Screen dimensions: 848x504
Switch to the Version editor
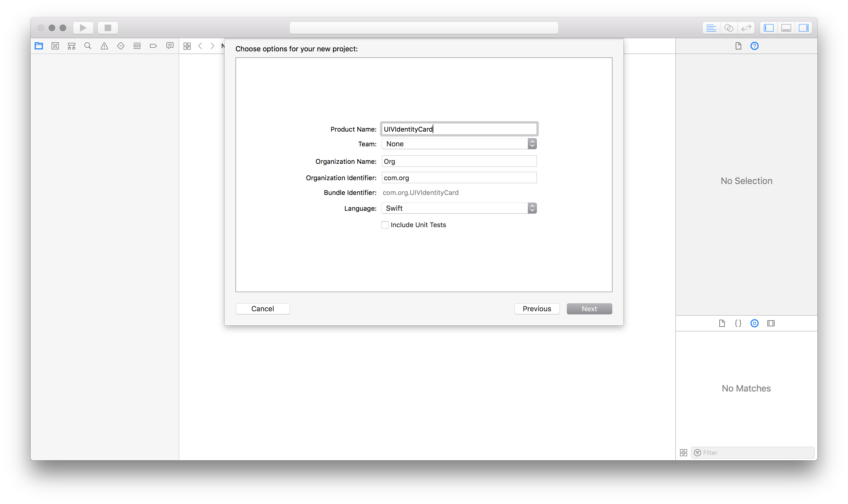(x=746, y=28)
